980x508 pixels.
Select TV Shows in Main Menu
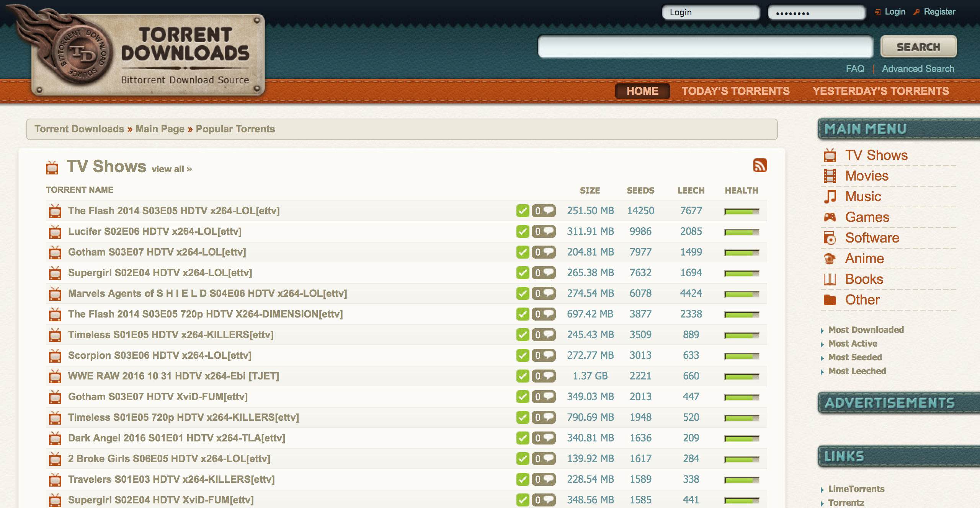click(x=876, y=155)
